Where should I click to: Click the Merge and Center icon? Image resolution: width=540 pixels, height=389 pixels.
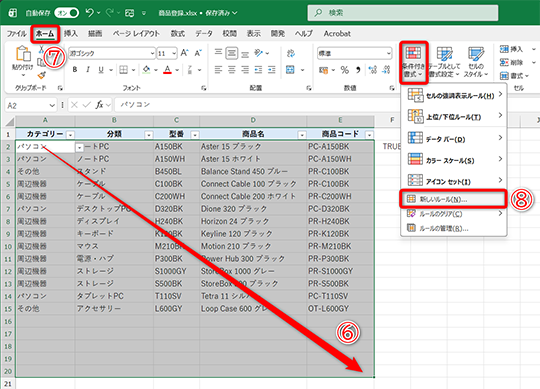[x=290, y=70]
